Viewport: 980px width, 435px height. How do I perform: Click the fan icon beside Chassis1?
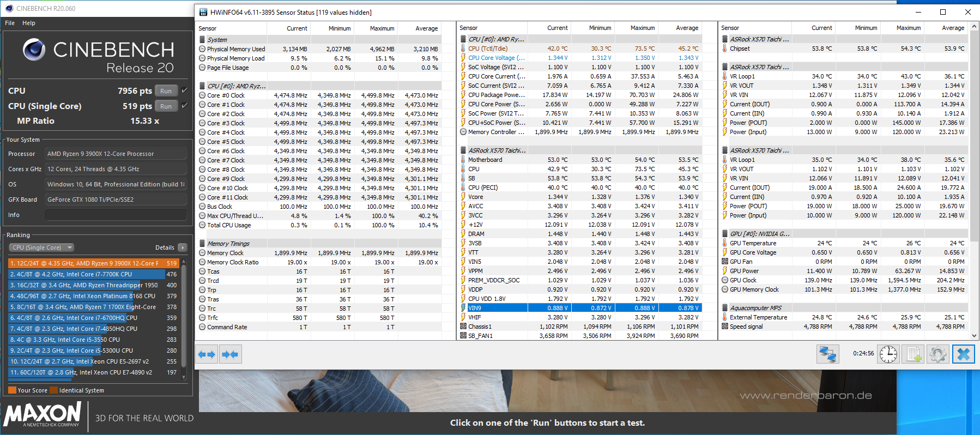pyautogui.click(x=463, y=327)
